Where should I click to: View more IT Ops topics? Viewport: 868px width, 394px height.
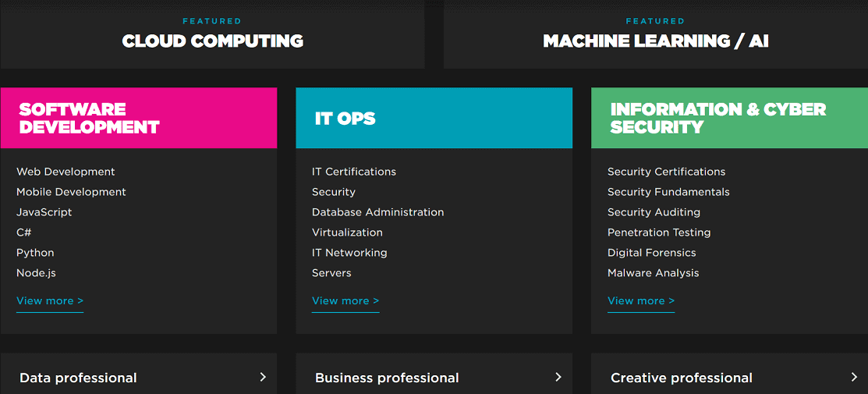pyautogui.click(x=345, y=301)
